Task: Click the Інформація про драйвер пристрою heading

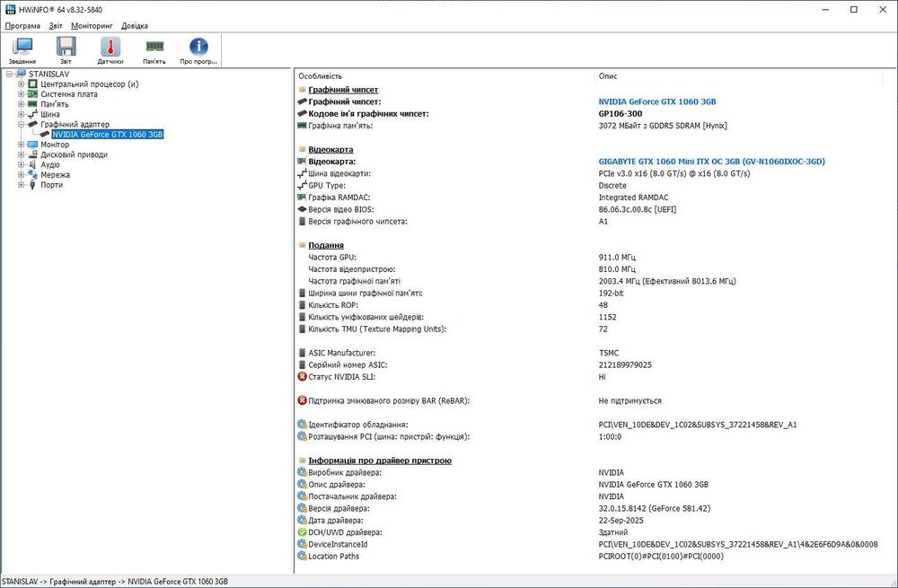Action: pyautogui.click(x=380, y=461)
